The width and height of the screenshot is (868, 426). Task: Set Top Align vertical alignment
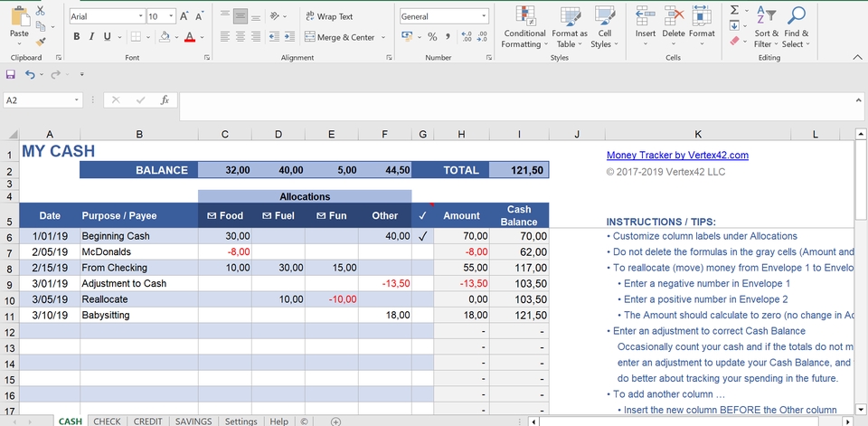[225, 16]
